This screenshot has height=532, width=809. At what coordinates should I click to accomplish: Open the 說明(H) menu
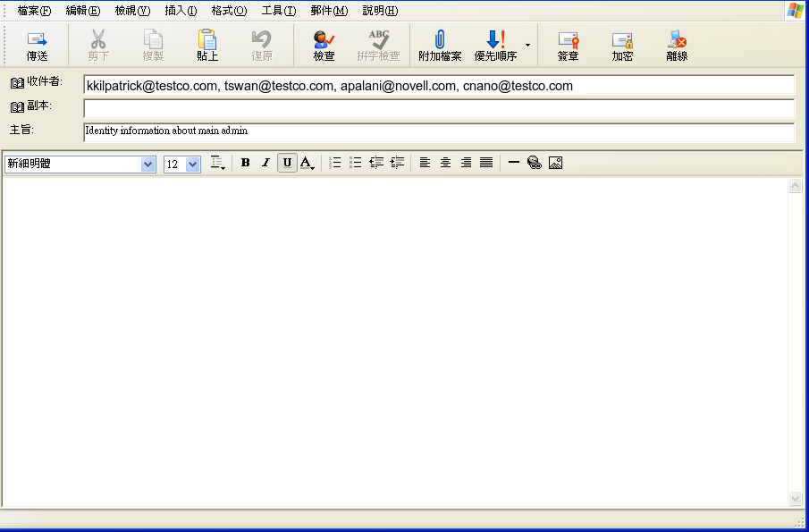(380, 11)
